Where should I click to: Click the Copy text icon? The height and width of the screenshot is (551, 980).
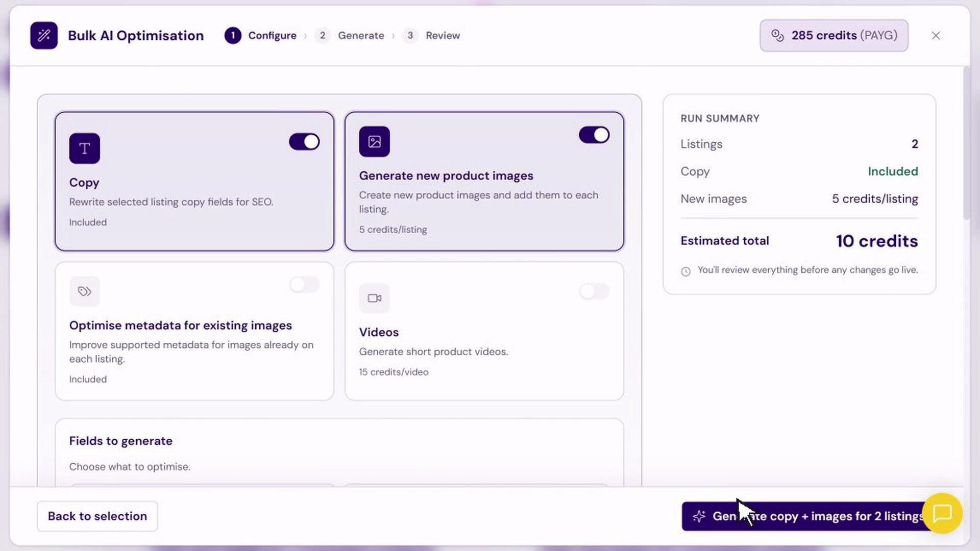pyautogui.click(x=85, y=148)
